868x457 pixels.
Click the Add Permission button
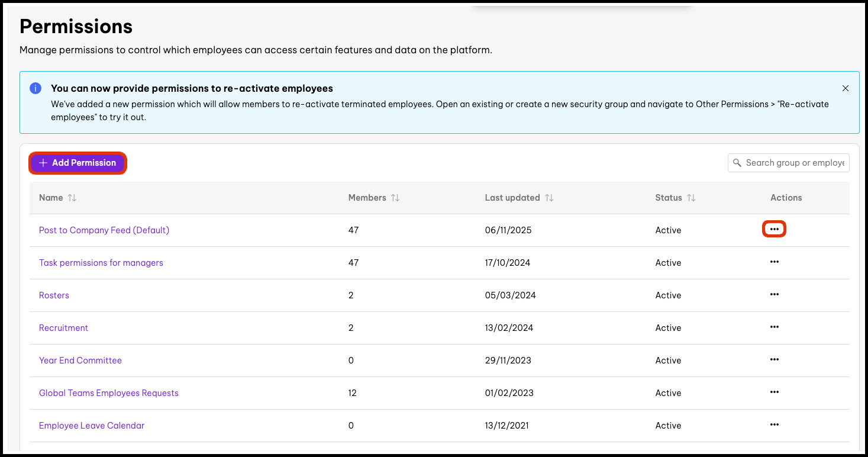[x=78, y=163]
